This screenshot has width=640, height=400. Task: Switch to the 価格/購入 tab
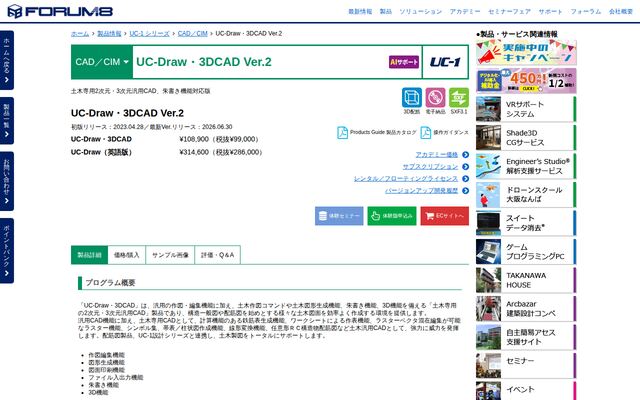click(127, 255)
